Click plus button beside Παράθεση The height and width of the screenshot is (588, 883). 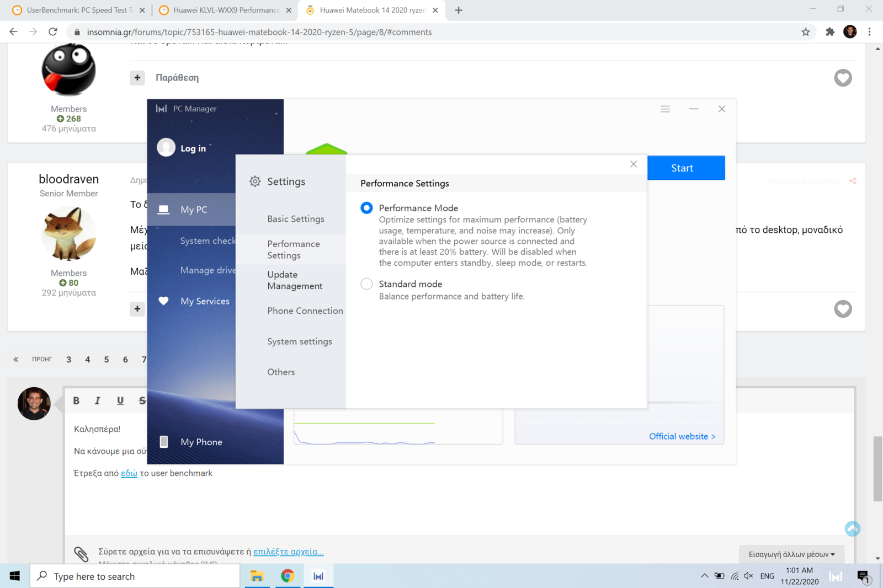point(137,78)
